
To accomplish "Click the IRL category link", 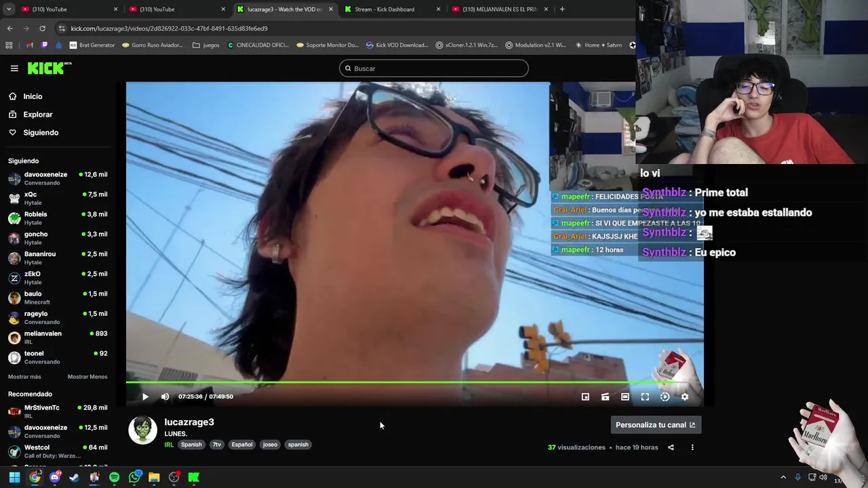I will click(169, 445).
